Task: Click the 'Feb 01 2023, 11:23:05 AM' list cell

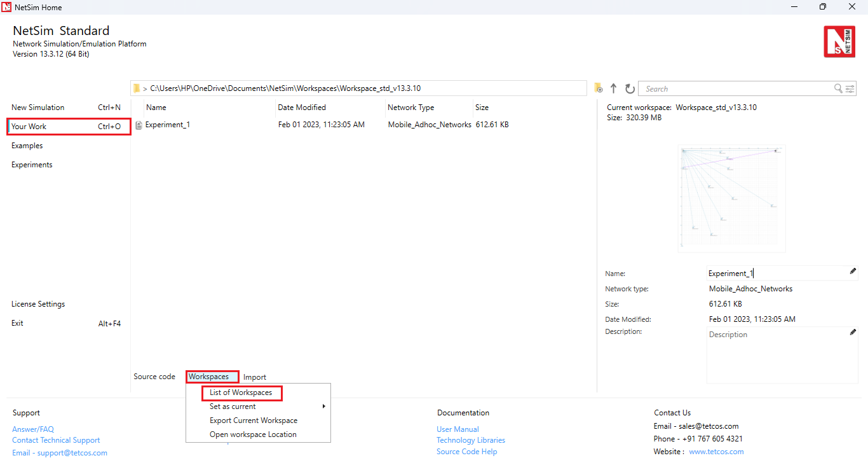Action: point(322,125)
